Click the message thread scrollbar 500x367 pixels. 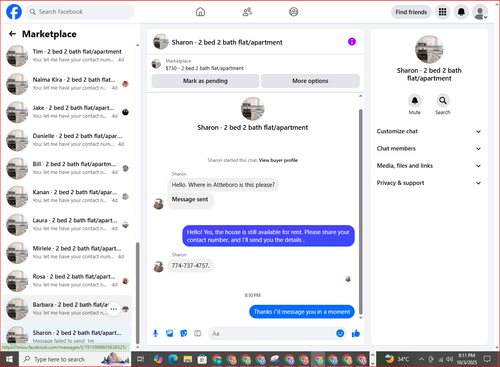click(x=360, y=211)
